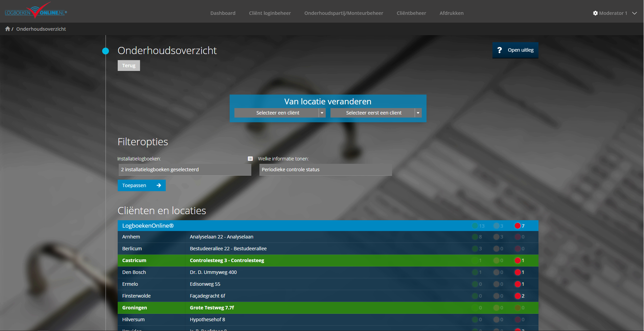644x331 pixels.
Task: Click the list icon beside Installatielogboeken label
Action: coord(250,159)
